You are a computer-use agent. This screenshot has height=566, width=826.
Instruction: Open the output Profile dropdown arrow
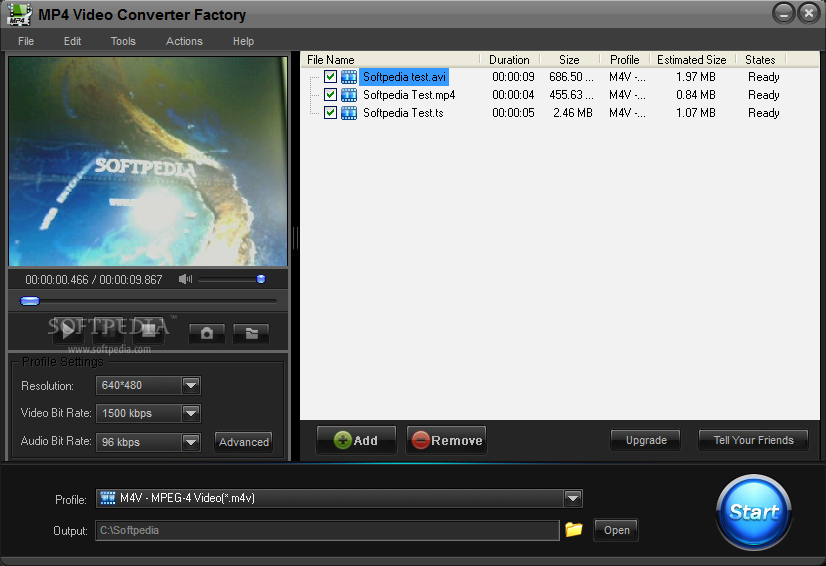click(573, 498)
